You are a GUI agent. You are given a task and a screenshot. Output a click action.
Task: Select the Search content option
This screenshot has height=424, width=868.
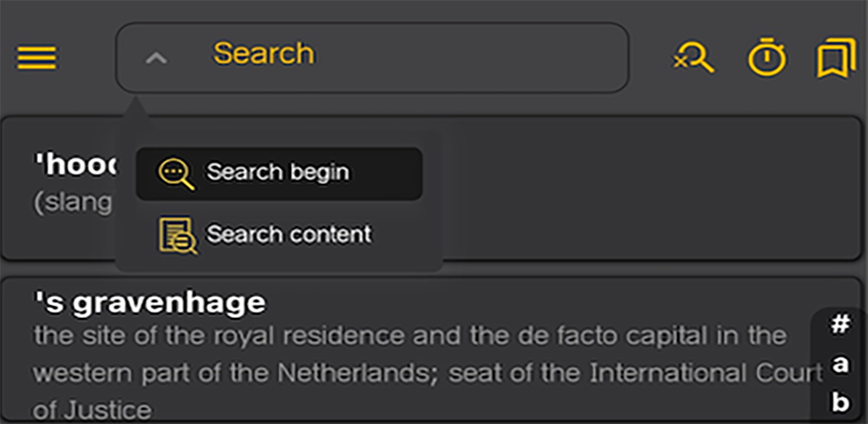pos(279,235)
